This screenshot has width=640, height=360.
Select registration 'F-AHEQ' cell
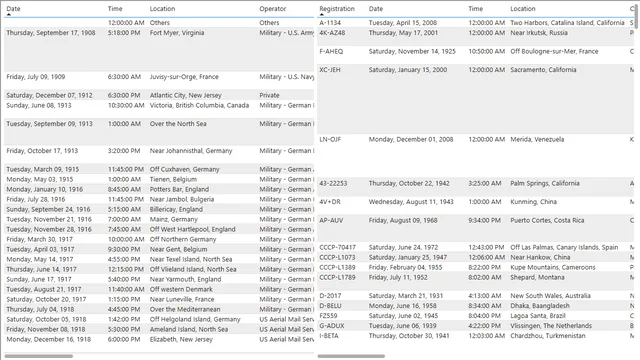pyautogui.click(x=331, y=51)
